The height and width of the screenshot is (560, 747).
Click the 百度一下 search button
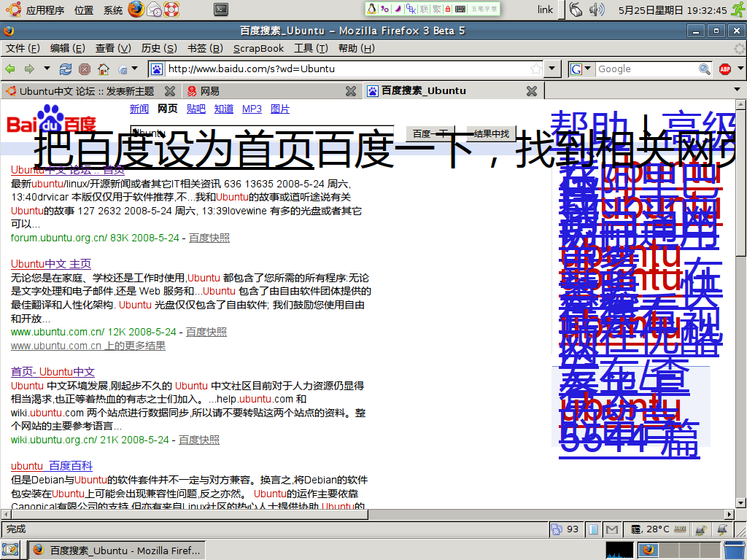pos(430,134)
